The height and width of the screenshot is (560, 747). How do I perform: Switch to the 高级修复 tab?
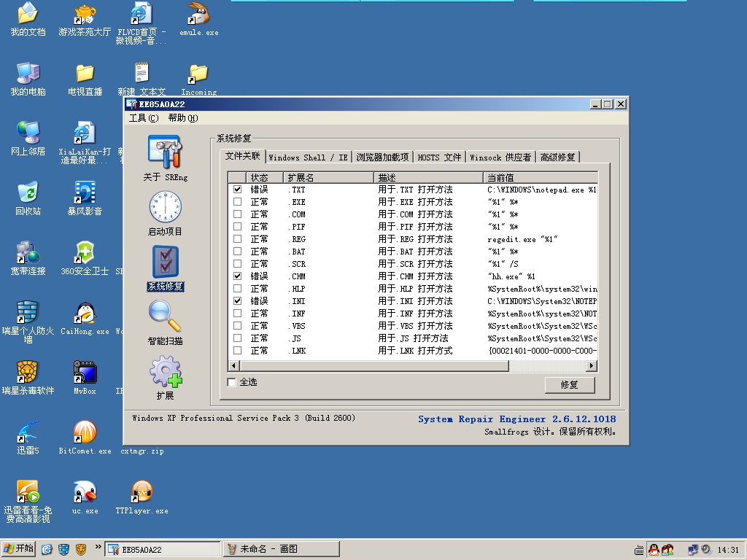click(557, 157)
